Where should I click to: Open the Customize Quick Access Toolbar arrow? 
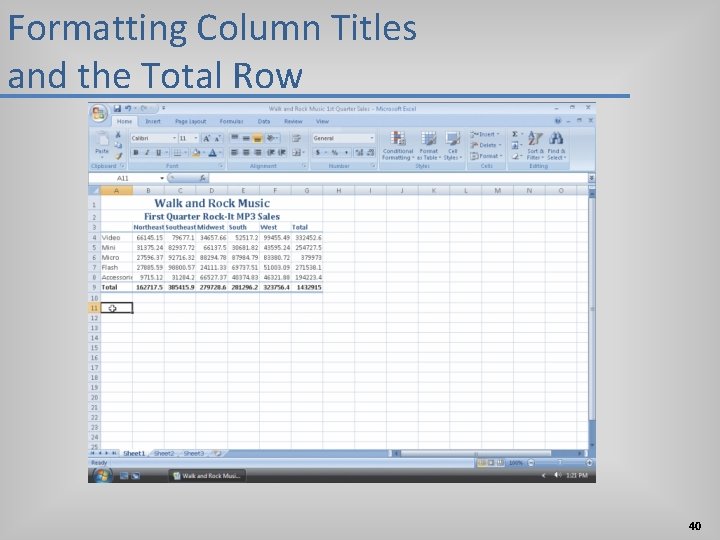click(163, 108)
